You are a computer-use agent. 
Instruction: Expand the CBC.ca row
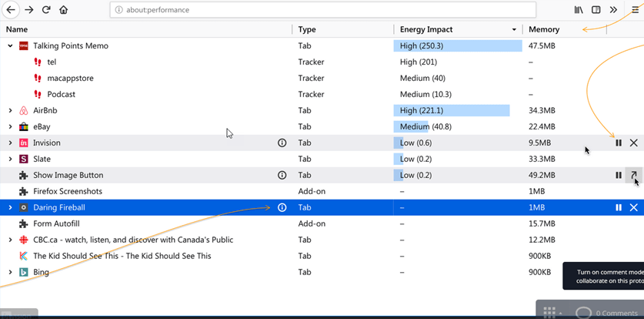[x=11, y=240]
